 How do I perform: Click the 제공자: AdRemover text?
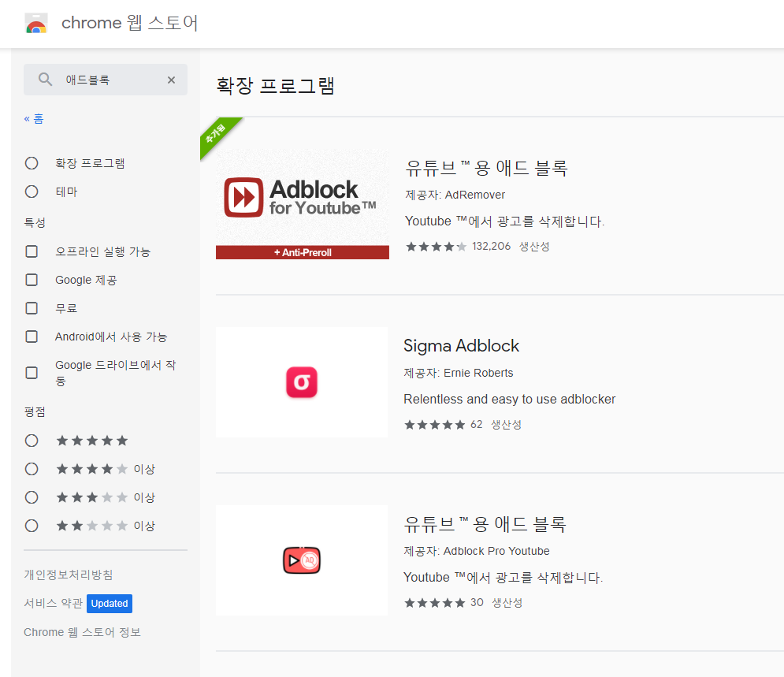tap(455, 195)
